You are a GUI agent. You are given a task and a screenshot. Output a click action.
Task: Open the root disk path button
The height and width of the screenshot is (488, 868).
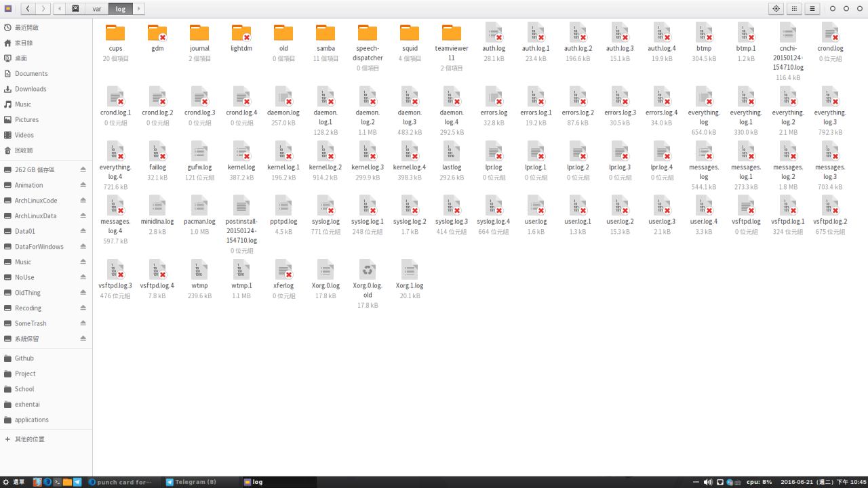click(x=75, y=9)
